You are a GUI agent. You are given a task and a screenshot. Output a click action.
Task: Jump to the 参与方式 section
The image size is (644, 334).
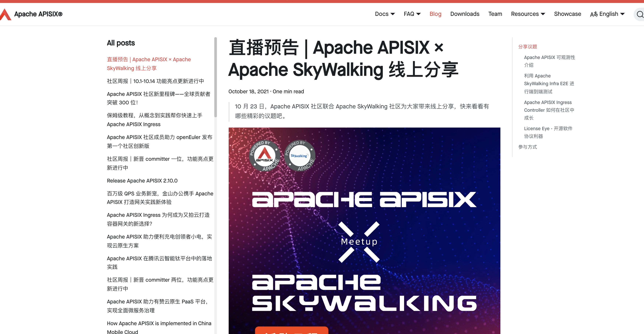pyautogui.click(x=527, y=147)
